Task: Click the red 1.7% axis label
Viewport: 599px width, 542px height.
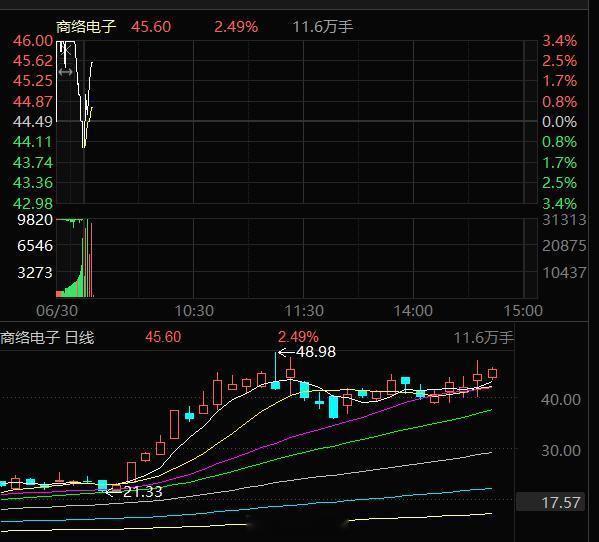Action: coord(560,81)
